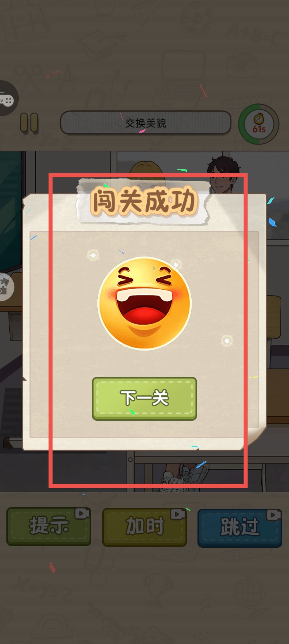Tap the laughing emoji face

coord(144,303)
